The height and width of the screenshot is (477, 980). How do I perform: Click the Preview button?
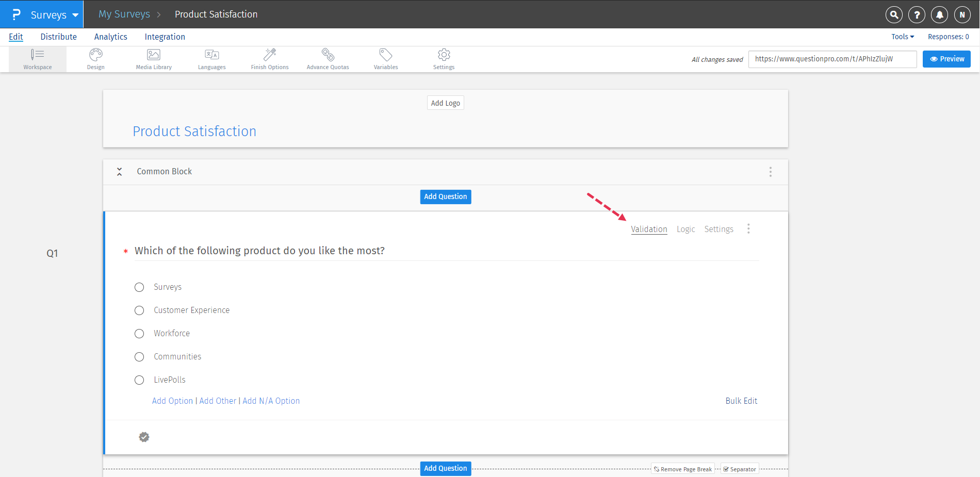pyautogui.click(x=946, y=59)
